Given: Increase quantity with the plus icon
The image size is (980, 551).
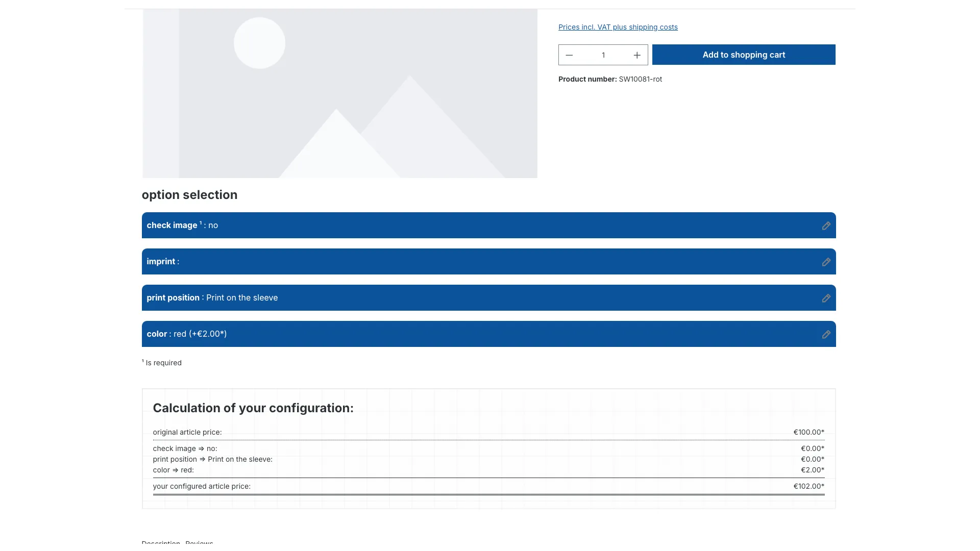Looking at the screenshot, I should (x=636, y=55).
